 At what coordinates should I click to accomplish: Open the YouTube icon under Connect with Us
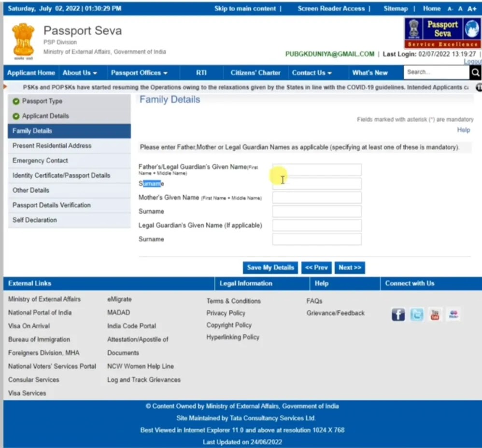tap(434, 314)
